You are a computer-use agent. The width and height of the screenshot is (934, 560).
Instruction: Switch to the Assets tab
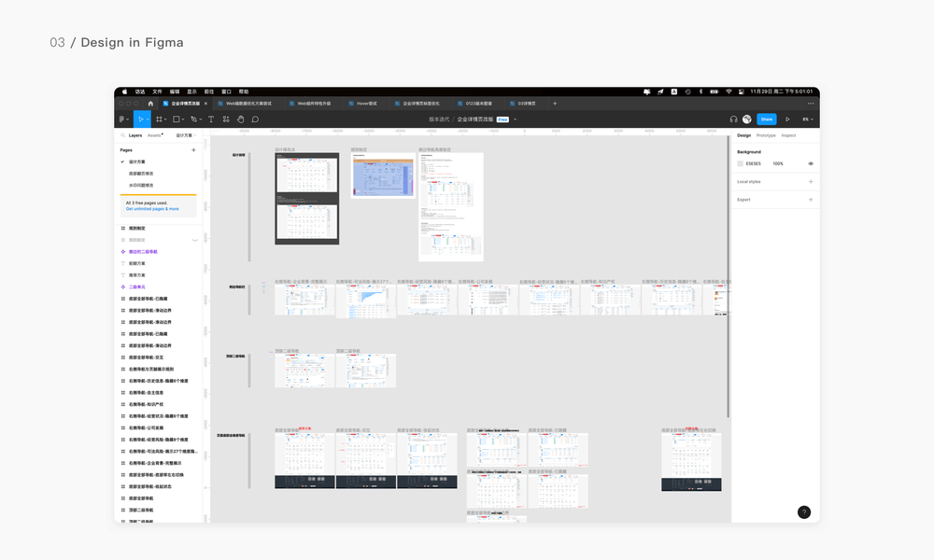click(x=154, y=135)
